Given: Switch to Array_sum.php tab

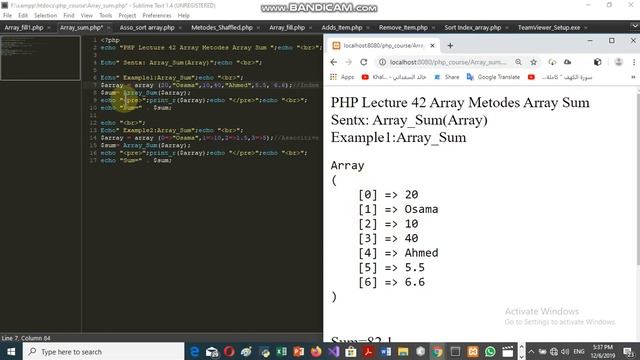Looking at the screenshot, I should click(81, 28).
